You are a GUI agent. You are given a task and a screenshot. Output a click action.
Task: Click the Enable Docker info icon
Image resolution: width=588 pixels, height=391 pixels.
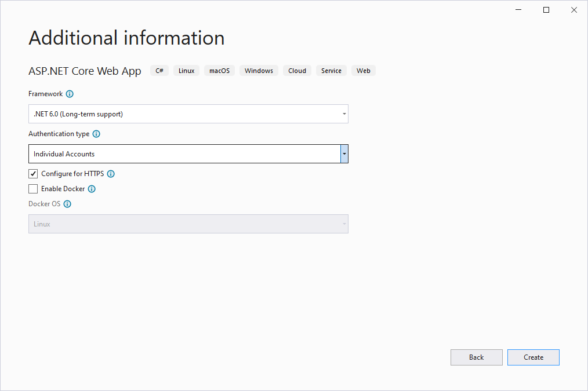pos(91,188)
